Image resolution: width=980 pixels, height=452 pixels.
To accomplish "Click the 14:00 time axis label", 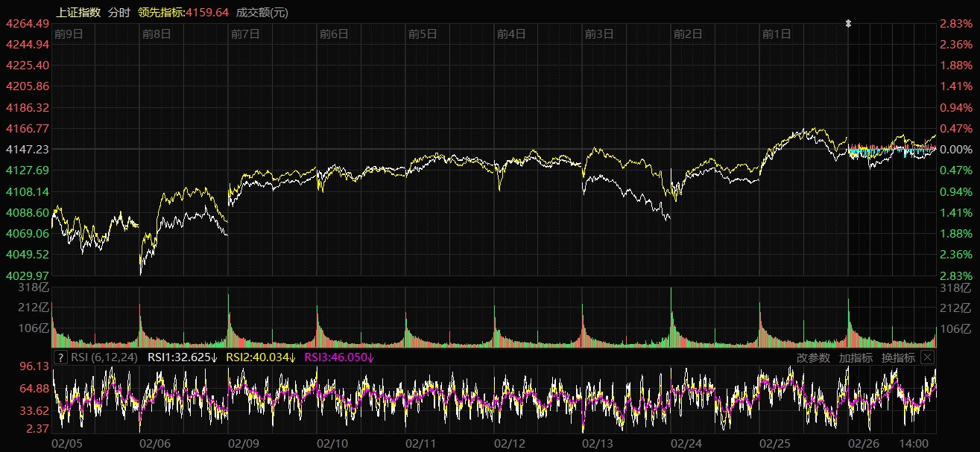I will pyautogui.click(x=916, y=443).
